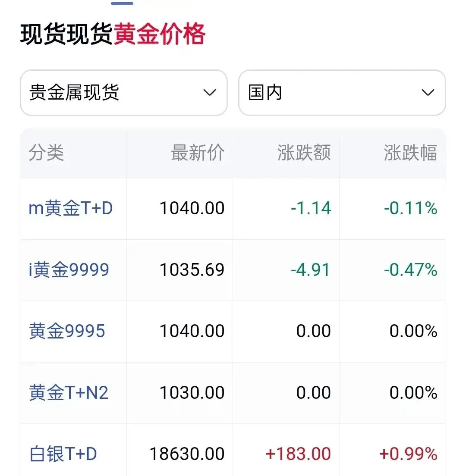
Task: Open the 国内 region dropdown
Action: 342,93
